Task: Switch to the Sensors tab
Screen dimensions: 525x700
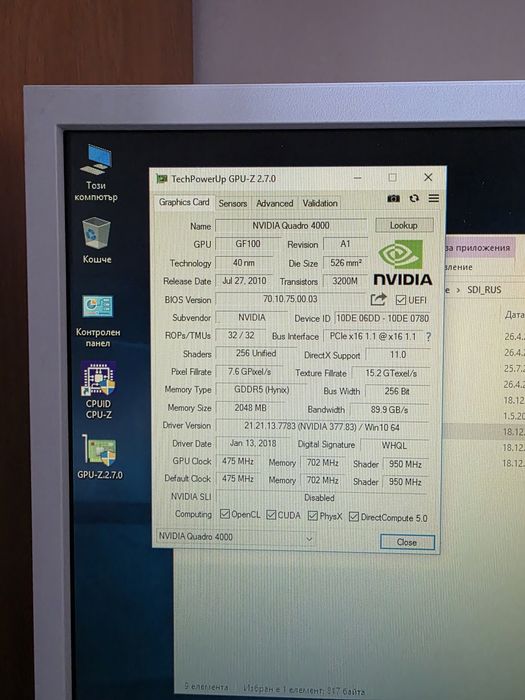Action: (233, 203)
